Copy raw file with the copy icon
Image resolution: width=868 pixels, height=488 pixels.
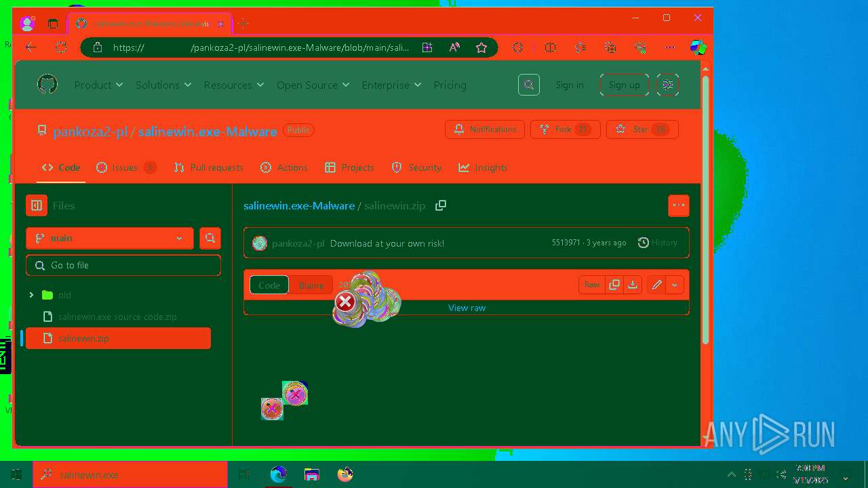coord(614,285)
